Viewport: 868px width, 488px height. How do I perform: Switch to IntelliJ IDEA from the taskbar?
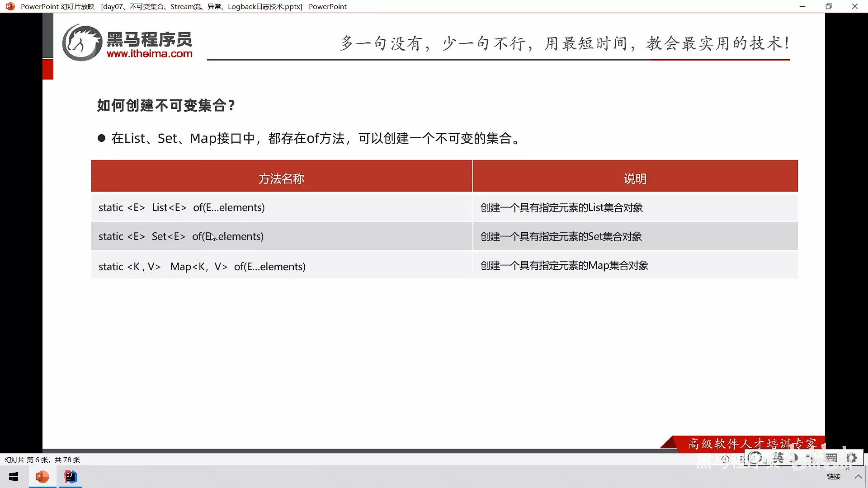click(x=71, y=477)
